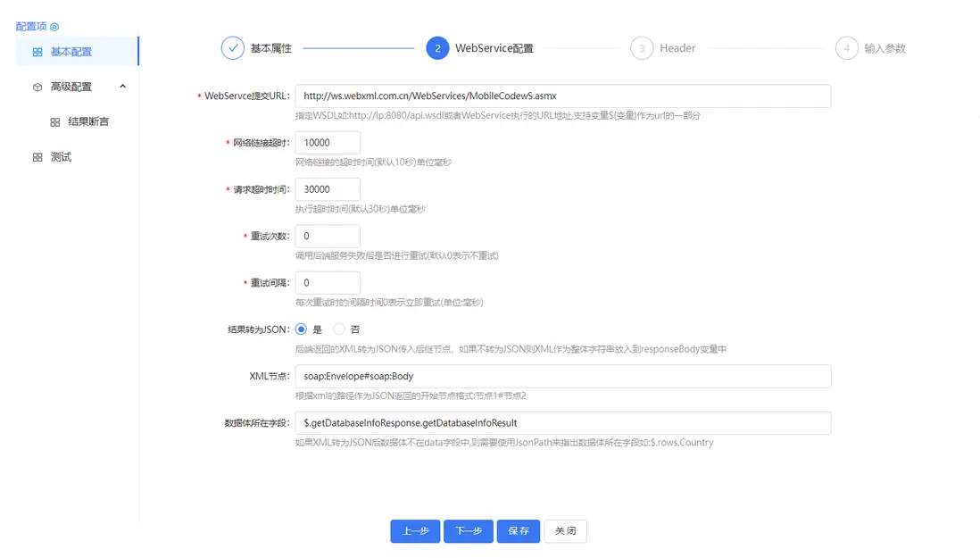Viewport: 980px width, 558px height.
Task: Click the settings icon next to 配置项
Action: [53, 25]
